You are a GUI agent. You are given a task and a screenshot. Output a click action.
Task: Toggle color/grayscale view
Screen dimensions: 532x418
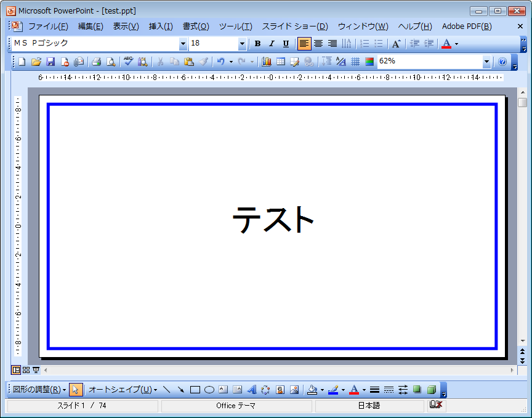coord(369,62)
